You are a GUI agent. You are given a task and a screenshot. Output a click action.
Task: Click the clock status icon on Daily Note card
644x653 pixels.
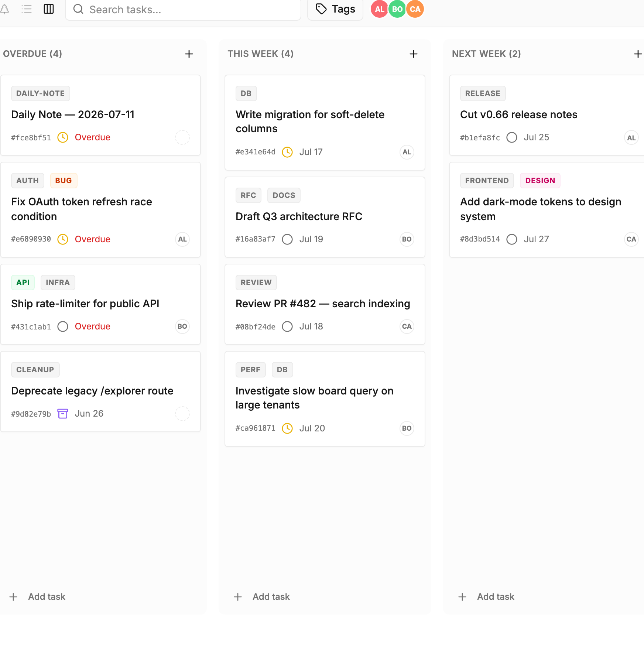63,137
